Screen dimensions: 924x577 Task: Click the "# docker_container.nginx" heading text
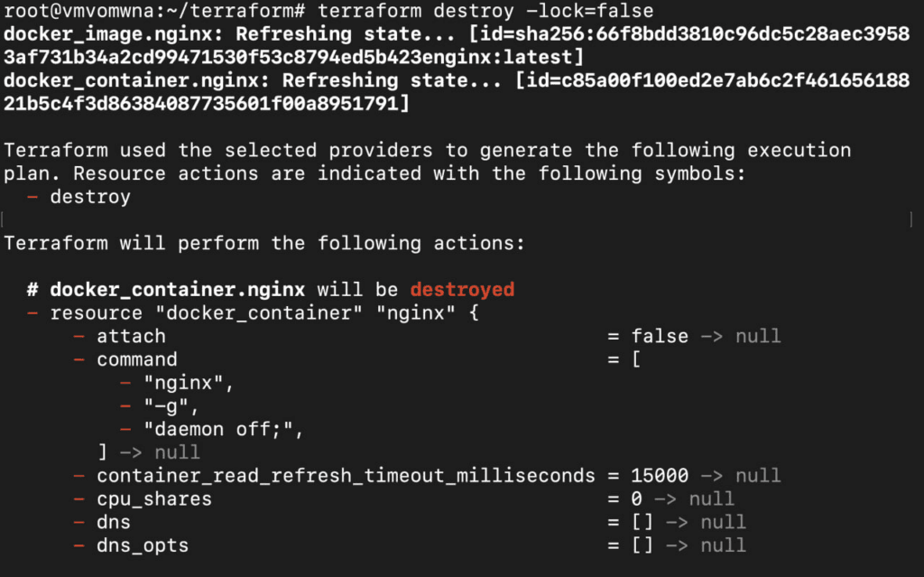171,290
